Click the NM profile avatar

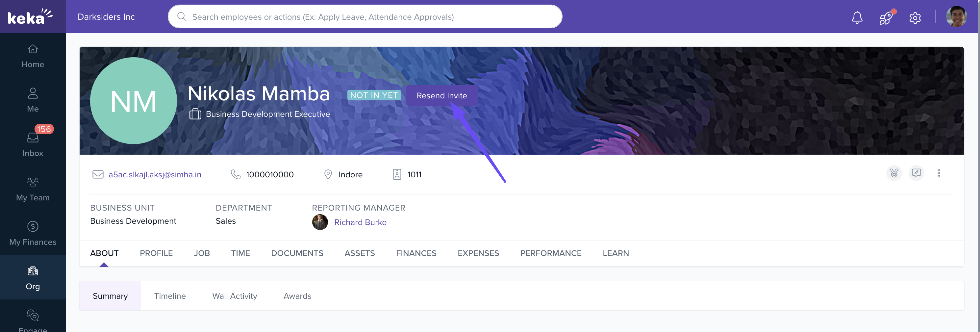pyautogui.click(x=133, y=101)
